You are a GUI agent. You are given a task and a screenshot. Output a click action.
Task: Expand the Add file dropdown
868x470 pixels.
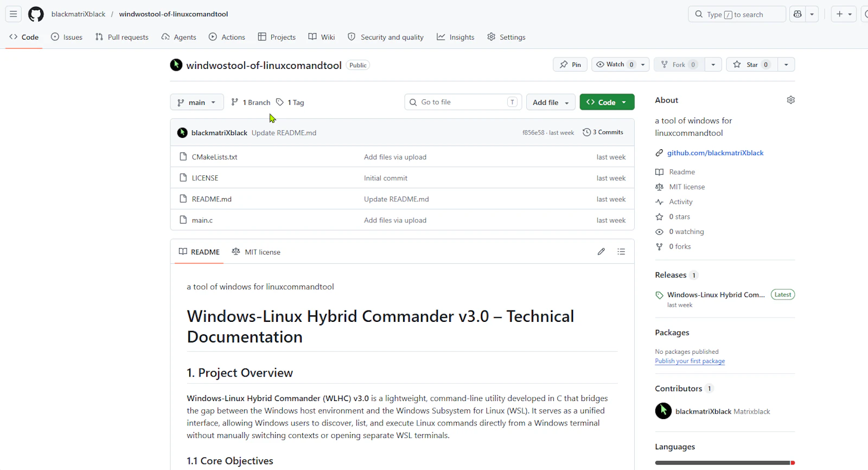[551, 102]
